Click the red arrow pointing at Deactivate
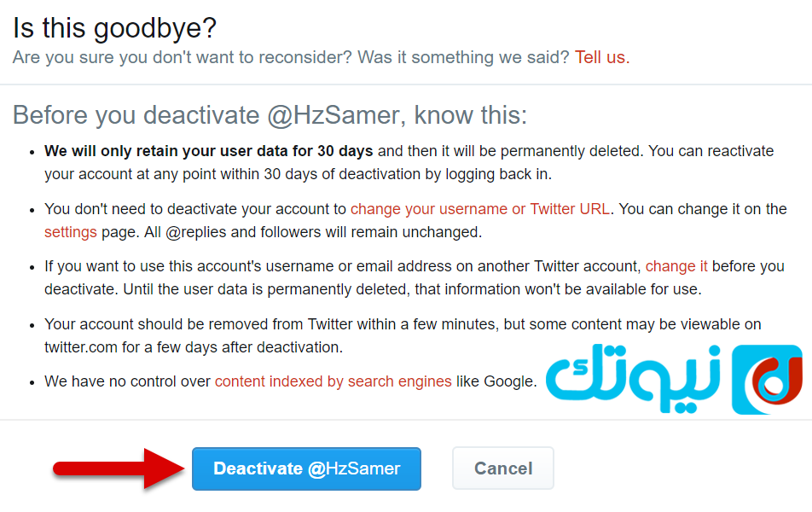The height and width of the screenshot is (512, 812). [x=119, y=468]
